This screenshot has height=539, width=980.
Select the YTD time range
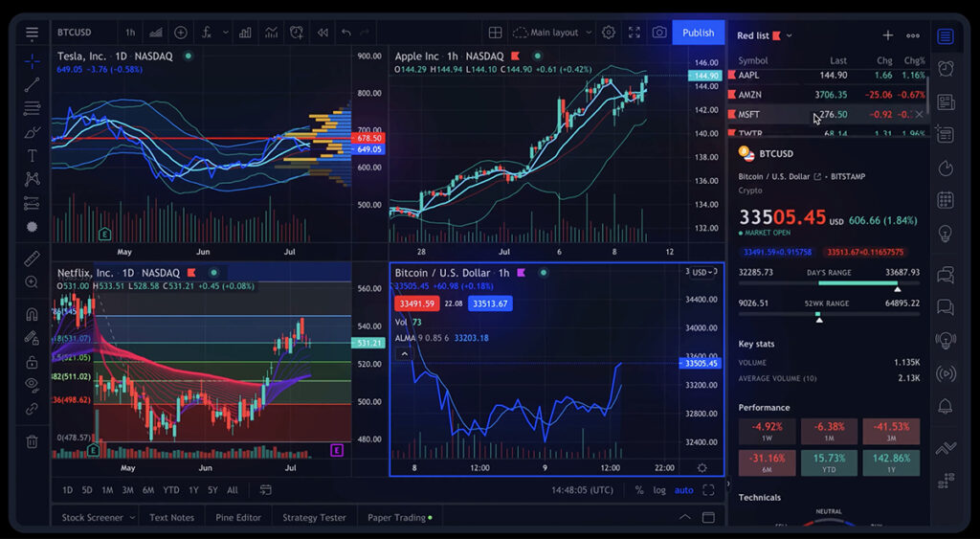[170, 490]
